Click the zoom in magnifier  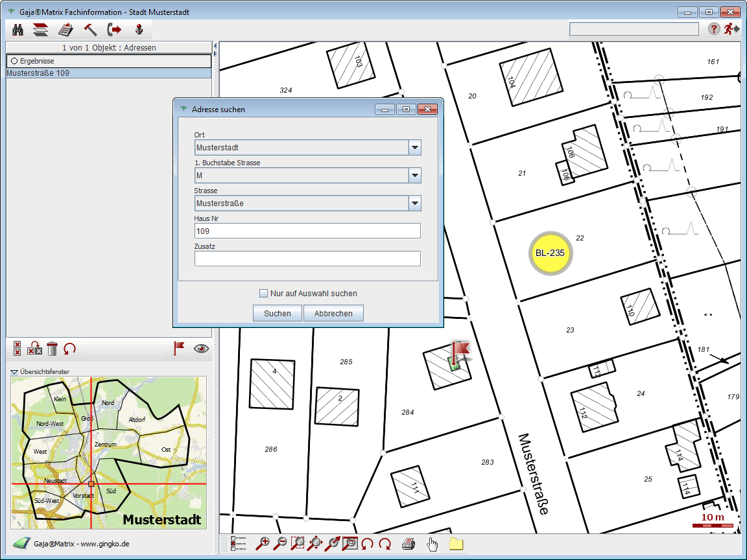(x=263, y=544)
